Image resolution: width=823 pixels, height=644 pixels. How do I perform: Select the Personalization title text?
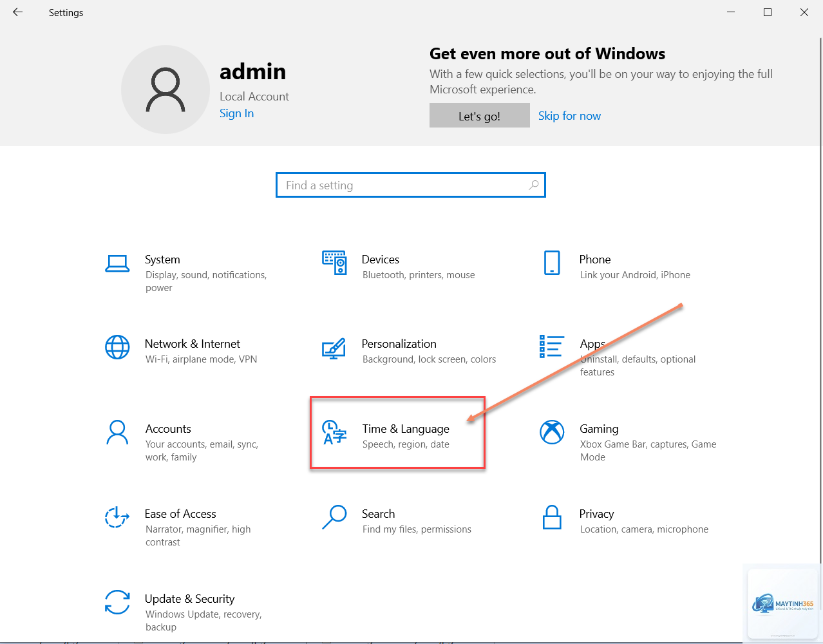point(399,344)
